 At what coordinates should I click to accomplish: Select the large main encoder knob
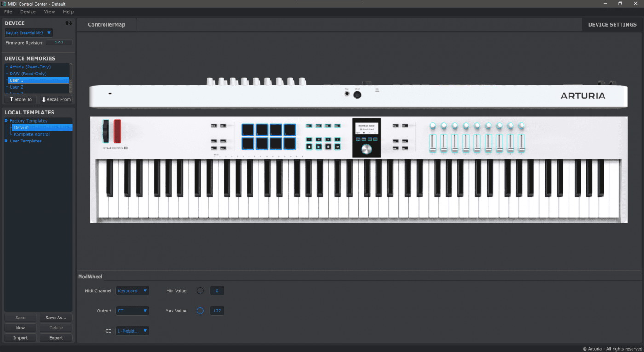tap(367, 149)
